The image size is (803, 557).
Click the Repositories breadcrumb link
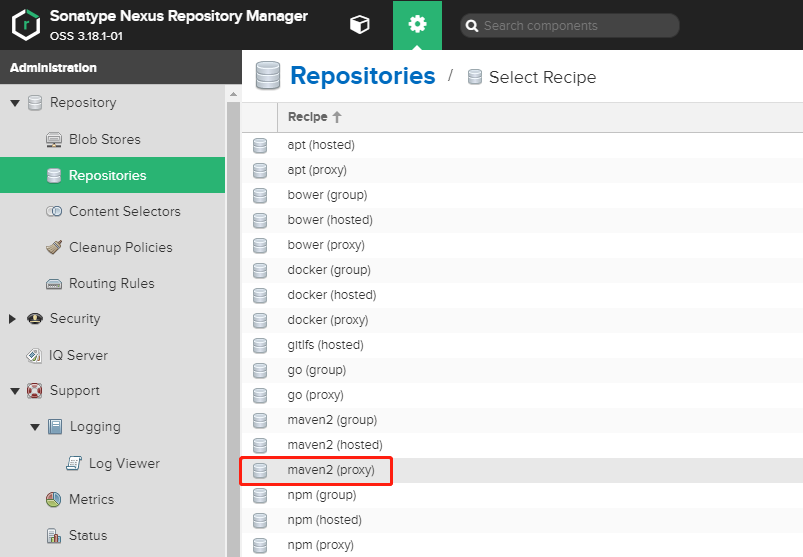click(363, 76)
